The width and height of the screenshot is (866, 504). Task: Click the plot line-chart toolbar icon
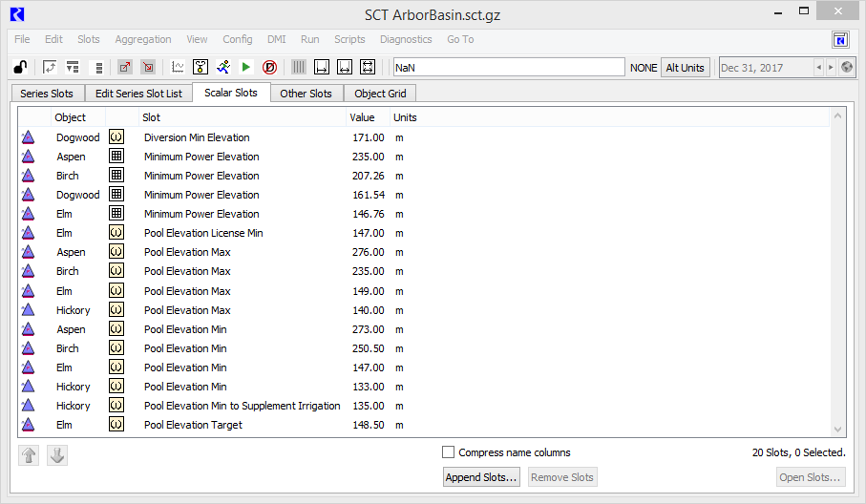coord(178,68)
